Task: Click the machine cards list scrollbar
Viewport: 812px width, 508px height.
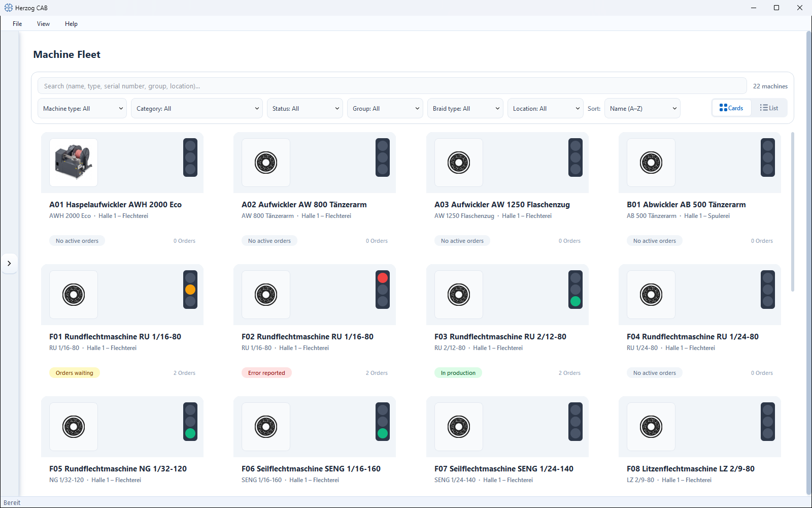Action: [x=793, y=212]
